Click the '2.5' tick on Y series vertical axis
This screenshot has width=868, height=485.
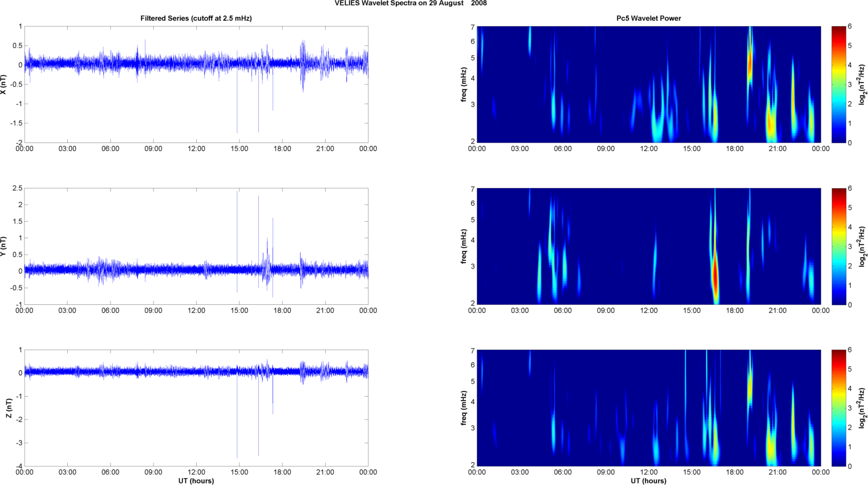(x=17, y=188)
